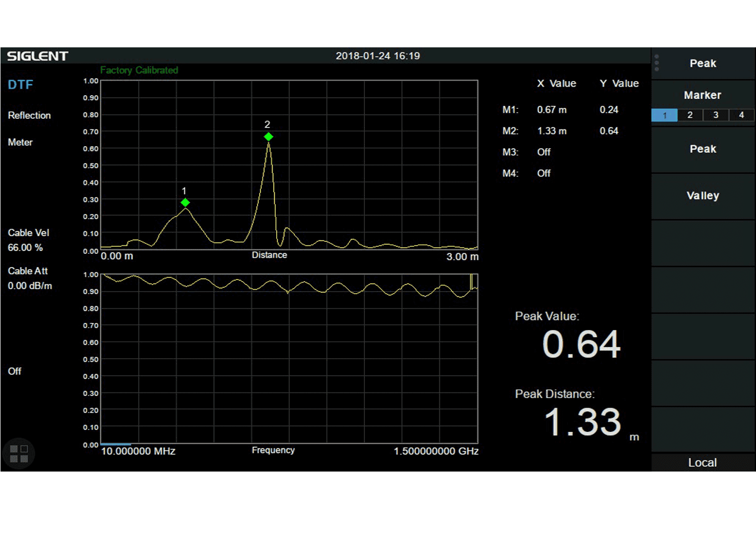
Task: Open the Peak menu header at top right
Action: (x=703, y=63)
